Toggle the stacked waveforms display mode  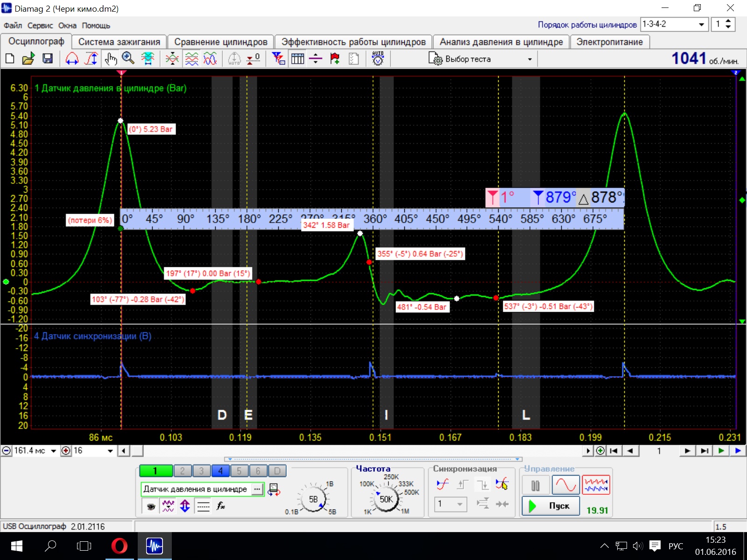(x=191, y=59)
